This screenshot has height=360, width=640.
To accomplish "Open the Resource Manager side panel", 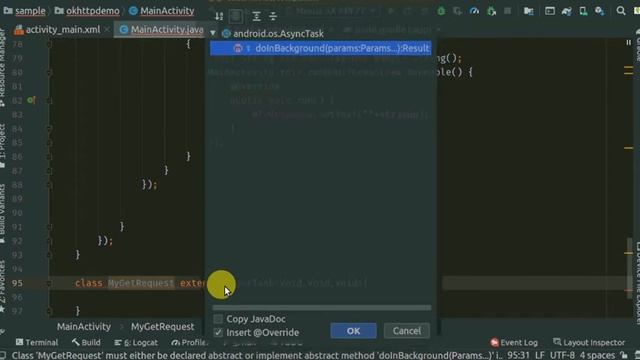I will coord(3,68).
